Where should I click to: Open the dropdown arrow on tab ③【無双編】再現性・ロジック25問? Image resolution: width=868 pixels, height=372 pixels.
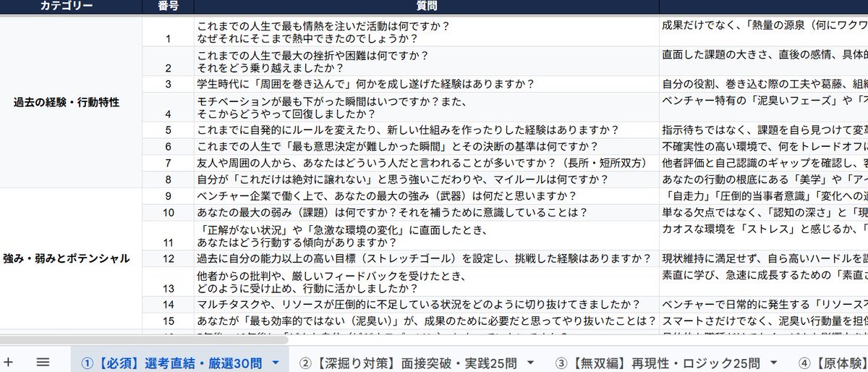click(x=775, y=363)
